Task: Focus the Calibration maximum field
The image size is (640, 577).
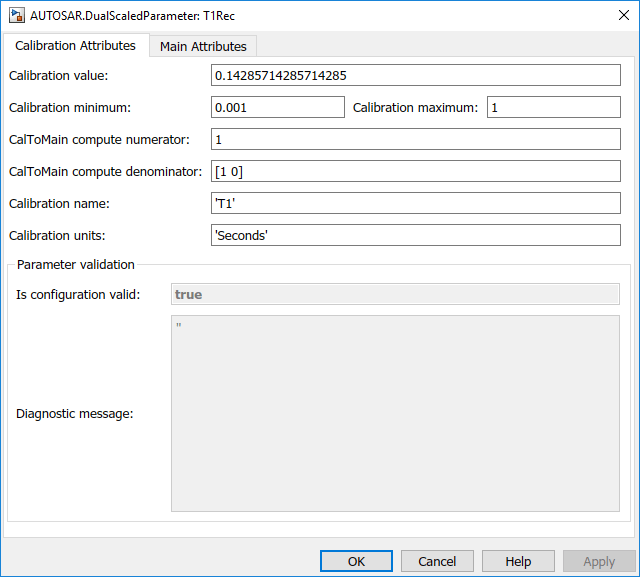Action: point(553,108)
